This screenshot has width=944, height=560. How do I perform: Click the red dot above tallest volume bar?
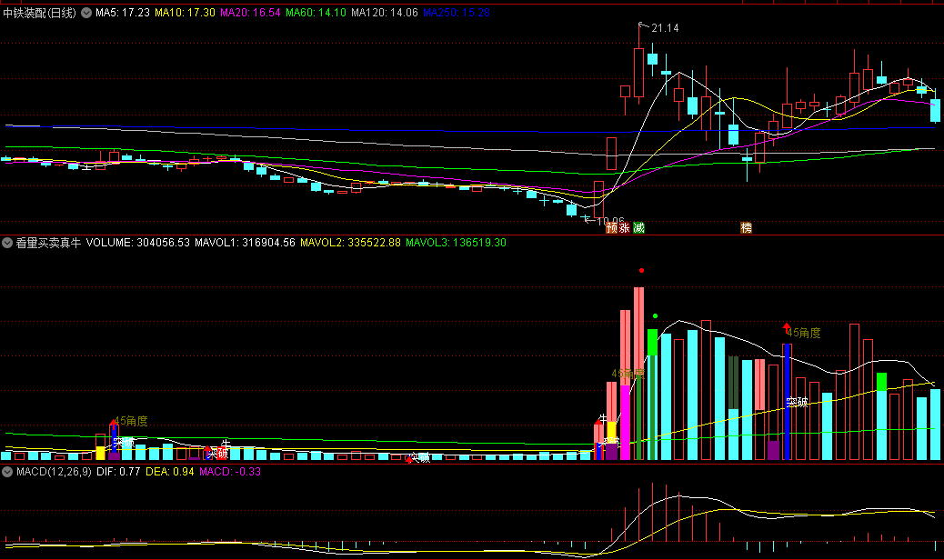tap(642, 271)
